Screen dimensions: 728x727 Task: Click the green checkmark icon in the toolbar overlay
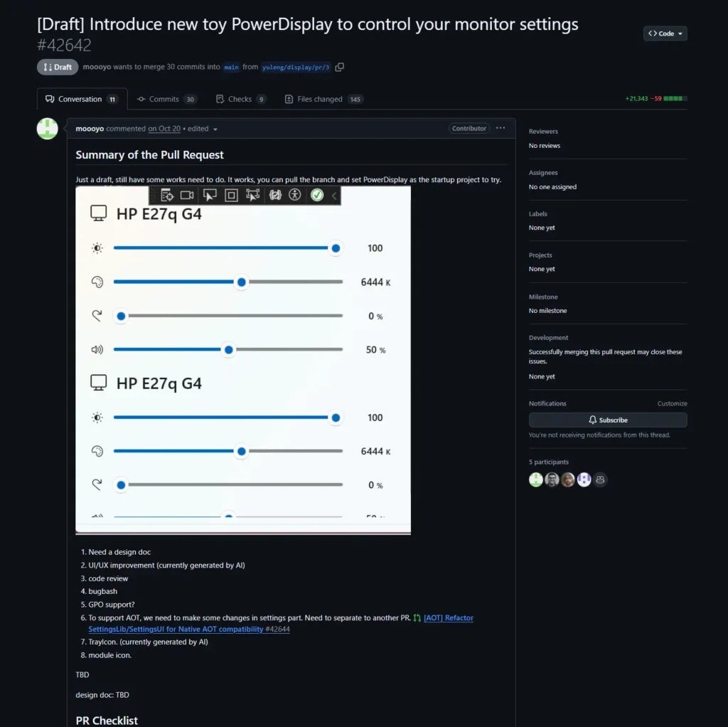pyautogui.click(x=316, y=194)
